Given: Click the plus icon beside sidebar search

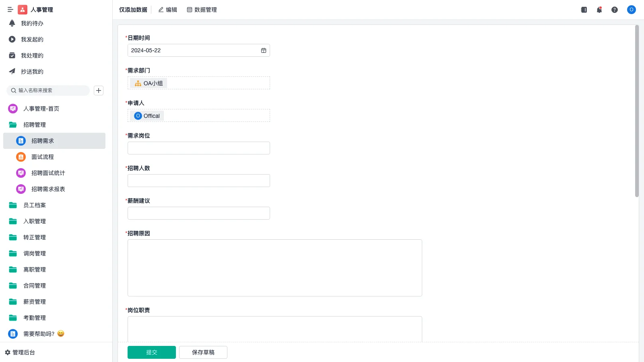Looking at the screenshot, I should click(x=99, y=90).
